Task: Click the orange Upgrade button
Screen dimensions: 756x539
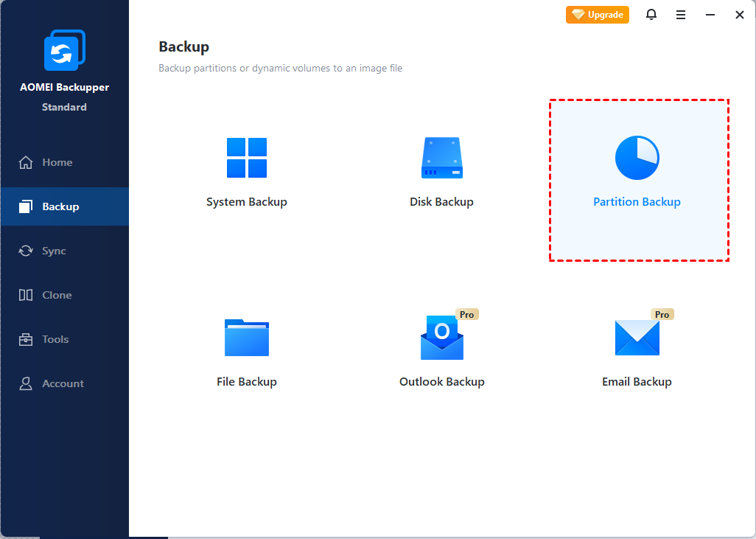Action: point(598,15)
